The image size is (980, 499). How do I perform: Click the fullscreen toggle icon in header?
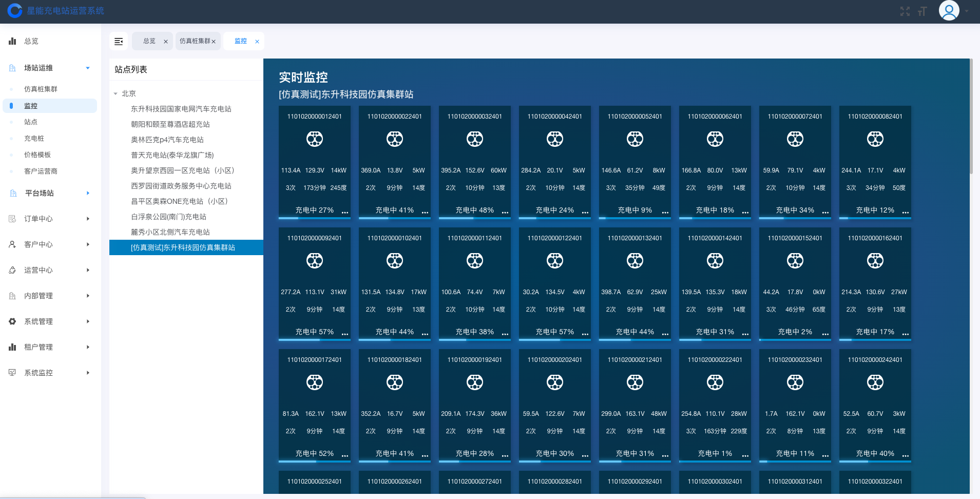tap(905, 11)
